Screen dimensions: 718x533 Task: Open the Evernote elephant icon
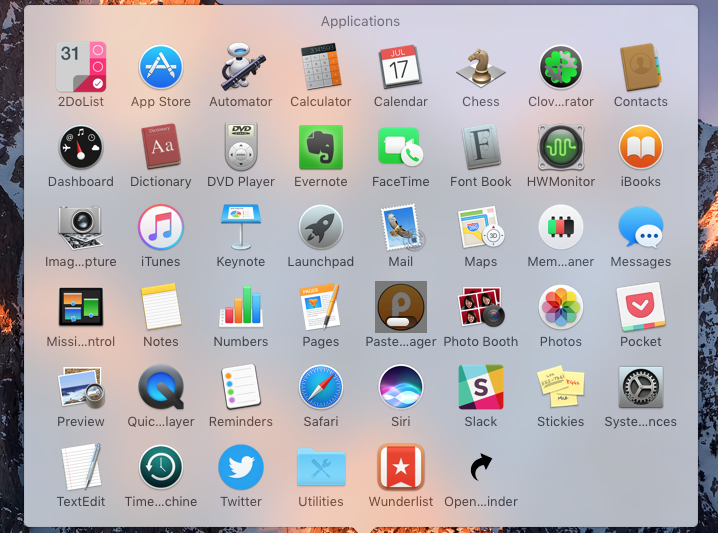pyautogui.click(x=321, y=147)
